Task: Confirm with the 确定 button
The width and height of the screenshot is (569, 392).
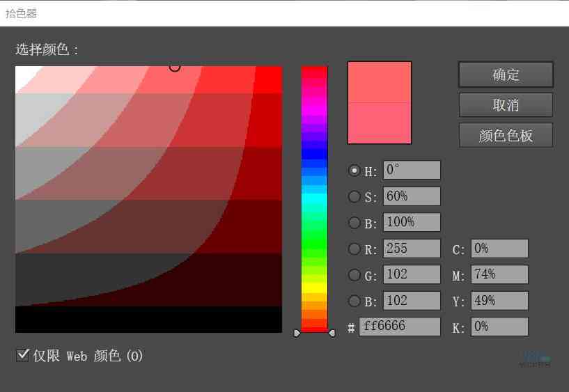Action: tap(506, 75)
